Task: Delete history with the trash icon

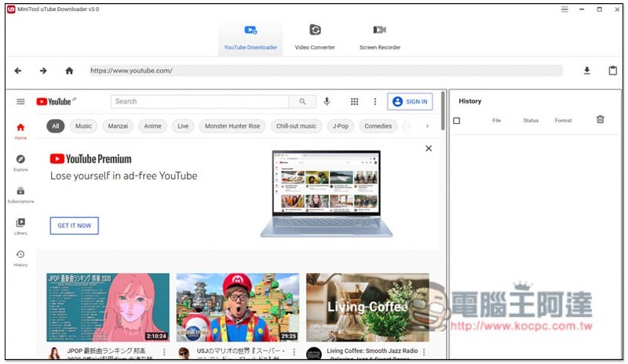Action: tap(600, 119)
